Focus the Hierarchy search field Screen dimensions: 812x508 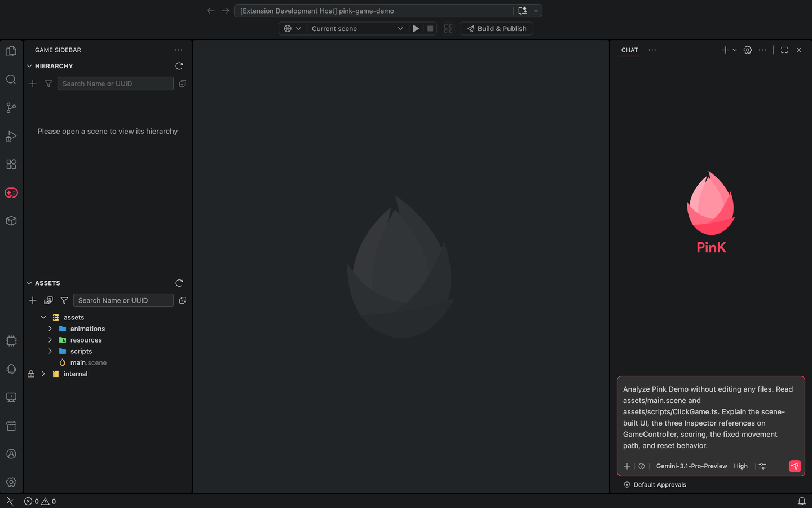116,84
